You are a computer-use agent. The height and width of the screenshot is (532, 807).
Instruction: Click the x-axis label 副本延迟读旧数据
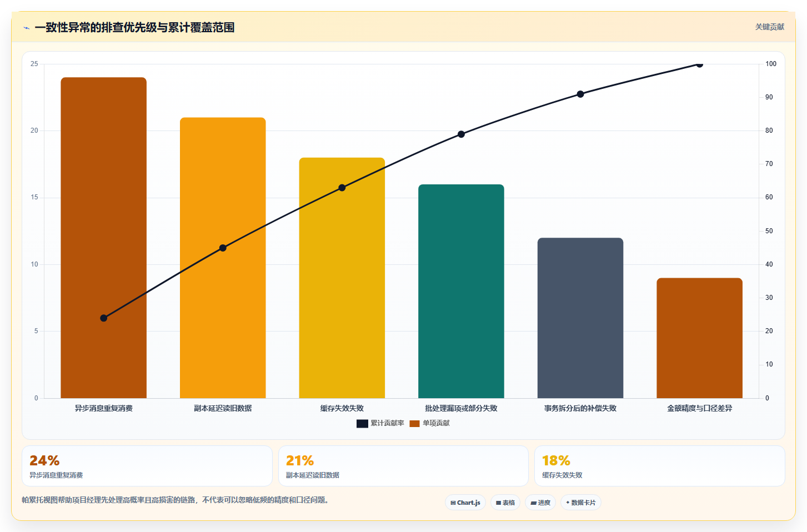click(x=223, y=408)
